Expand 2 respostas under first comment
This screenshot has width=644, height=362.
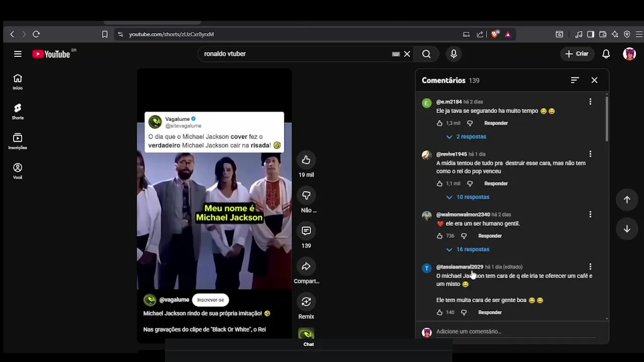click(466, 137)
